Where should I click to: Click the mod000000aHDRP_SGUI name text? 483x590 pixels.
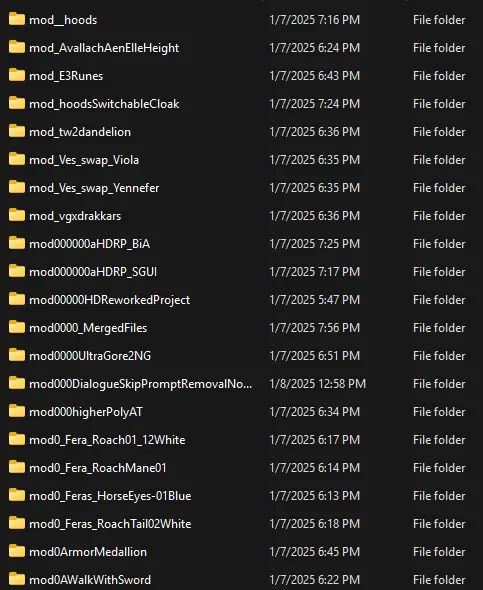coord(93,272)
